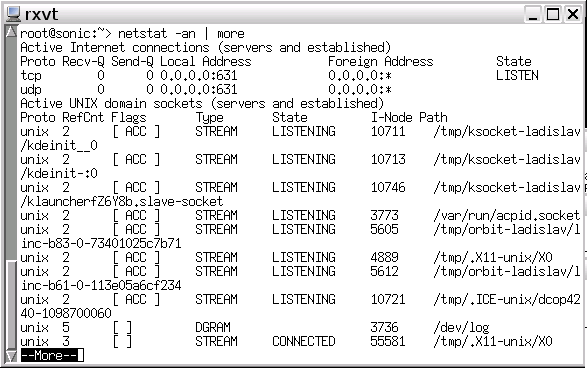Click the /kdeinit-:0 path continuation line
Image resolution: width=587 pixels, height=368 pixels.
59,174
